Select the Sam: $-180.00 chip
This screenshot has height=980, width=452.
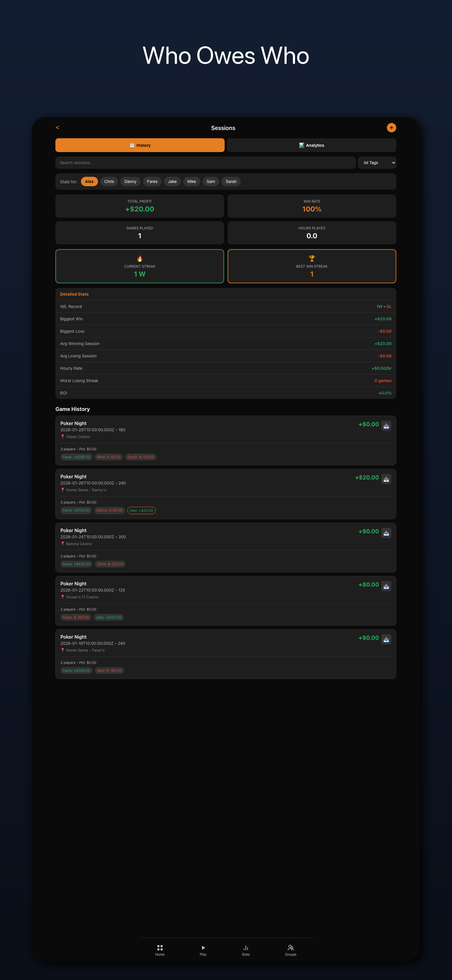pos(110,671)
